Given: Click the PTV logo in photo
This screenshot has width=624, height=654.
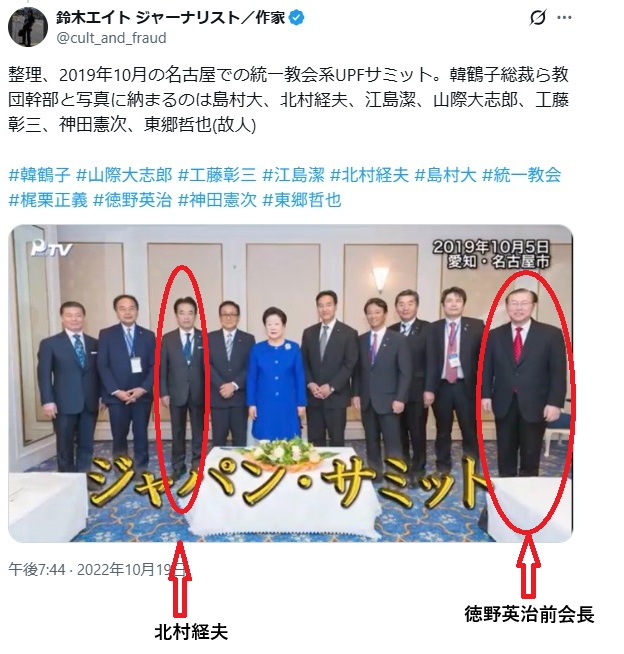Looking at the screenshot, I should coord(51,249).
